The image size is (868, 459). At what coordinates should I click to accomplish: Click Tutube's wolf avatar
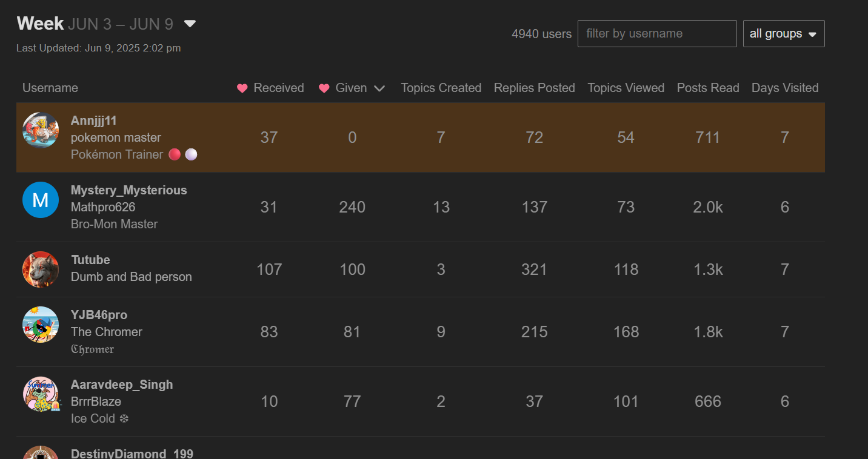41,269
